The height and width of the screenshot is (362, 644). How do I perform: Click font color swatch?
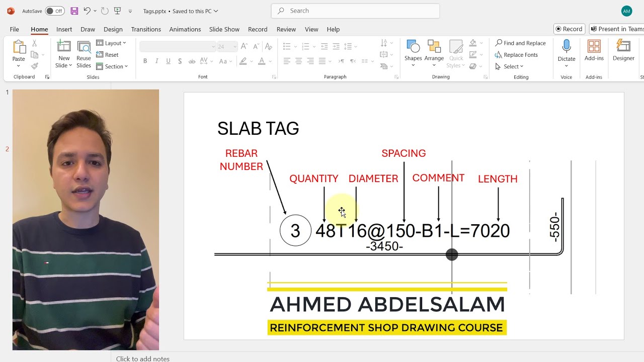click(x=262, y=61)
